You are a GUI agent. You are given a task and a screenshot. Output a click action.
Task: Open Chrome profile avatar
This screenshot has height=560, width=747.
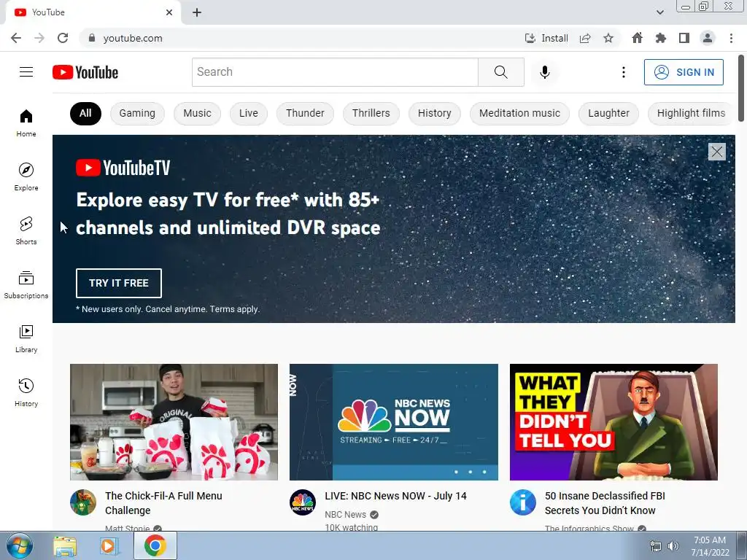click(708, 38)
